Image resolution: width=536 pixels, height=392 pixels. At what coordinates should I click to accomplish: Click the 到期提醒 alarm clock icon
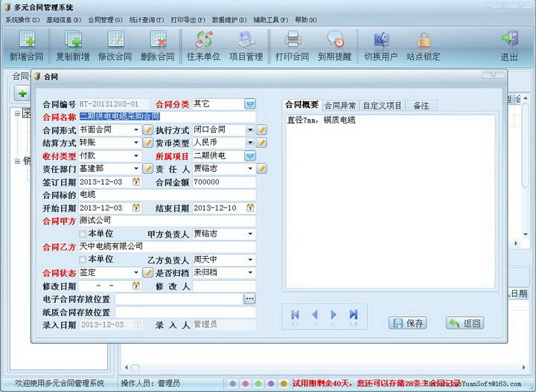(x=334, y=40)
